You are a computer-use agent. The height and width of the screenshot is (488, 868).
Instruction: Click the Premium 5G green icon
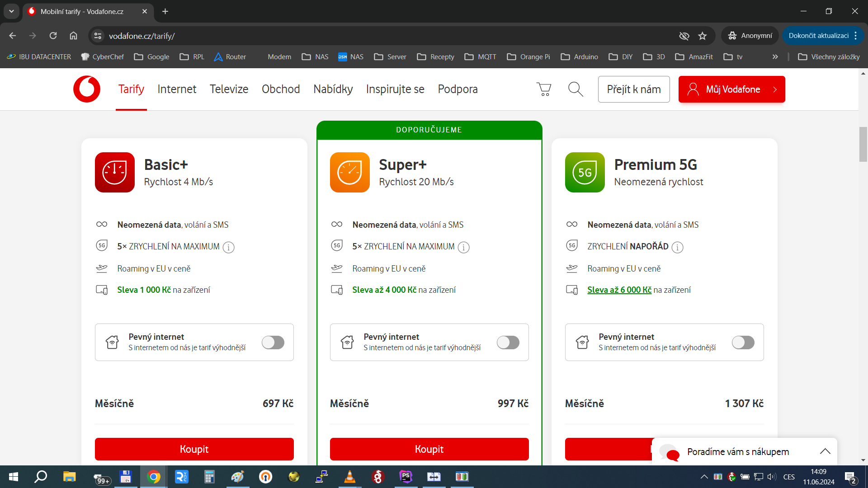(x=585, y=173)
